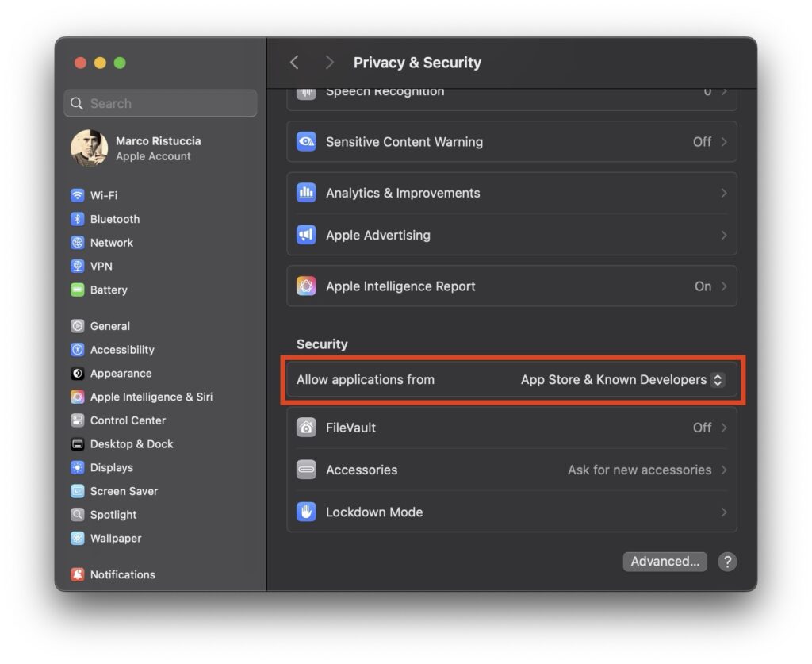
Task: Click the 'Allow applications from' label
Action: pos(366,380)
